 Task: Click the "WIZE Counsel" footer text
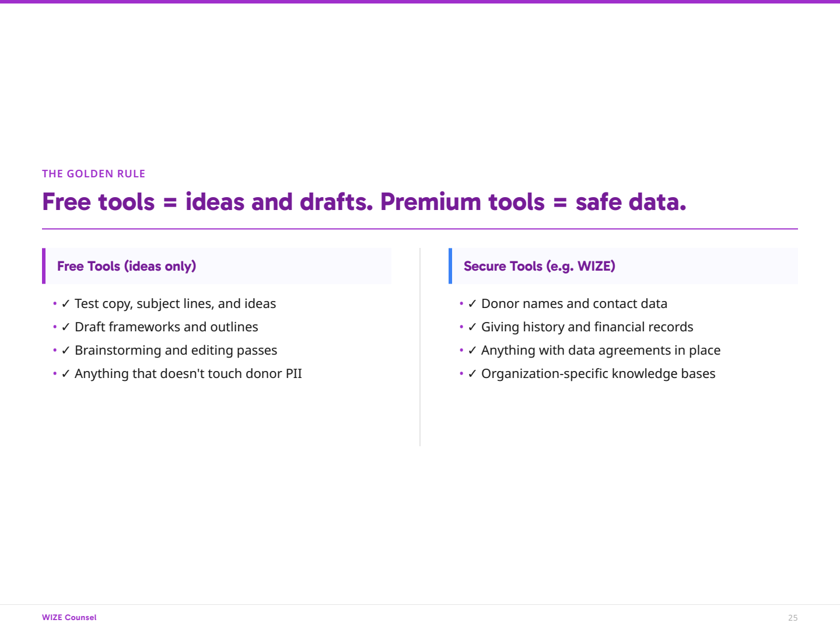point(69,617)
